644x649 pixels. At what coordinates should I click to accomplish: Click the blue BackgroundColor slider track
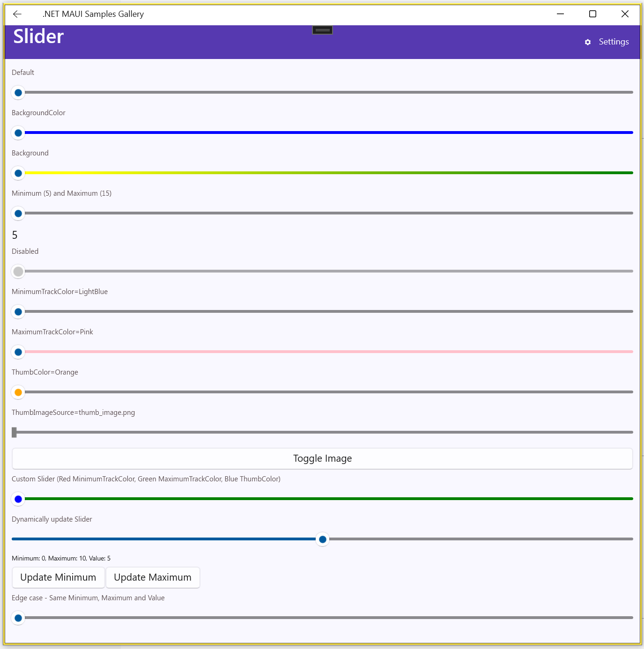click(328, 133)
